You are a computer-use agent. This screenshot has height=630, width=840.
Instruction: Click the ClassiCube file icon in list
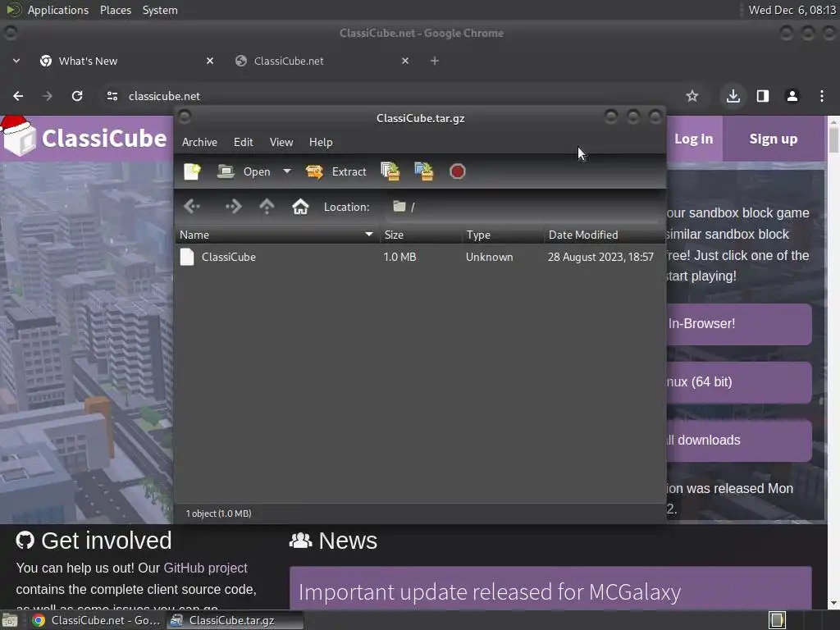[187, 257]
